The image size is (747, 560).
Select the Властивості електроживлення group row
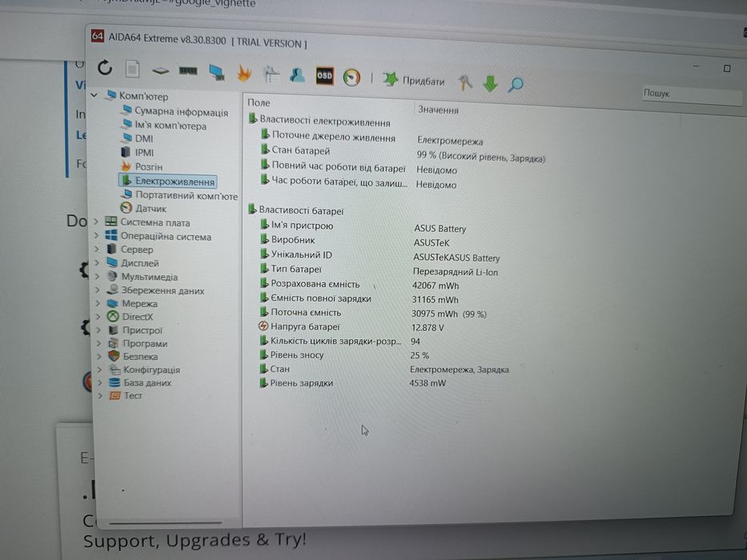319,121
